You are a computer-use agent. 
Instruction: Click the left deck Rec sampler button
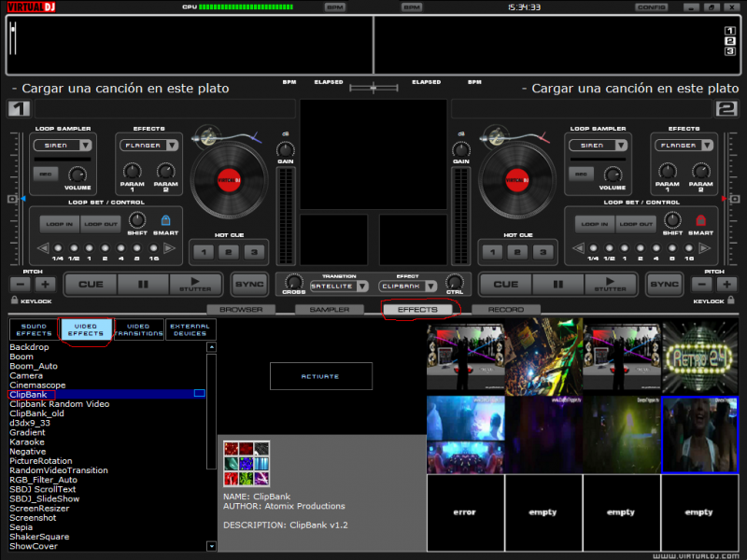(44, 174)
